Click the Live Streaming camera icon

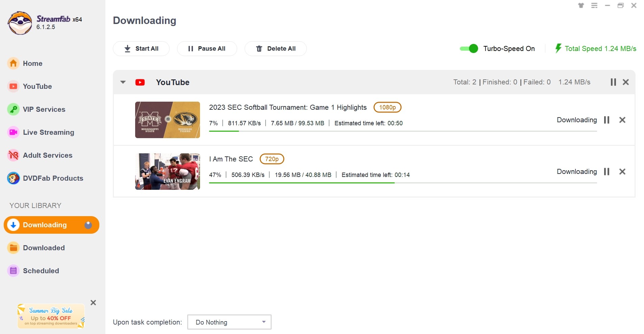13,132
